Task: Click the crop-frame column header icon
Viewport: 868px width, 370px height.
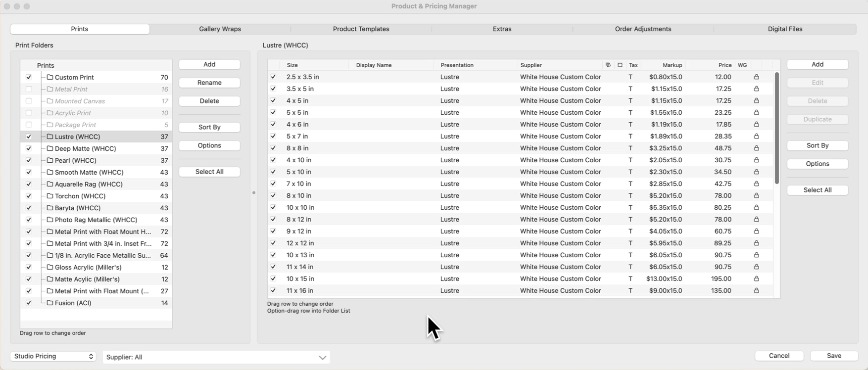Action: [620, 65]
